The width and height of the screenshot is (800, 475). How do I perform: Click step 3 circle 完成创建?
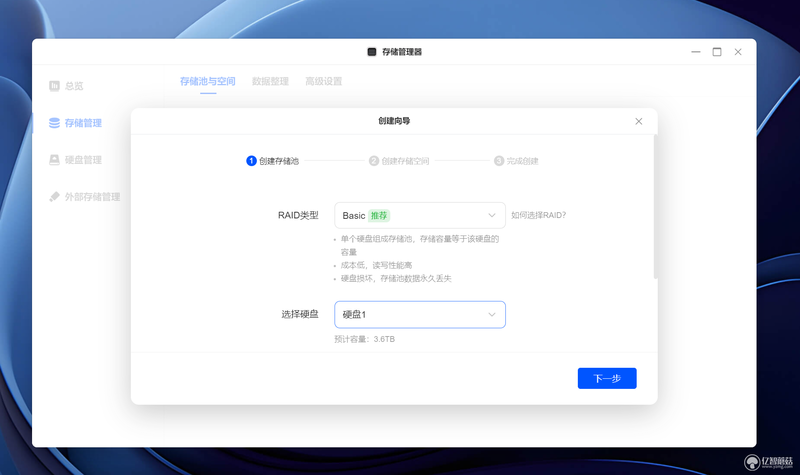pos(498,161)
